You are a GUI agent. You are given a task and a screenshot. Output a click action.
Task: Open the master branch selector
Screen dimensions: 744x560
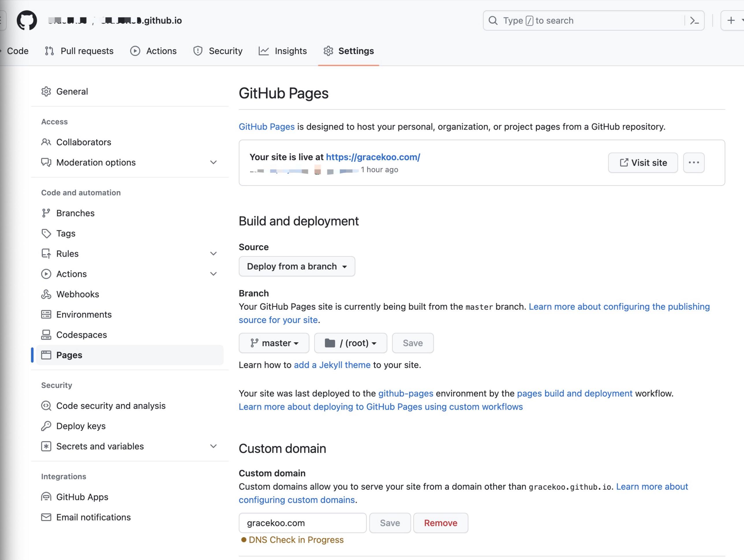coord(274,343)
